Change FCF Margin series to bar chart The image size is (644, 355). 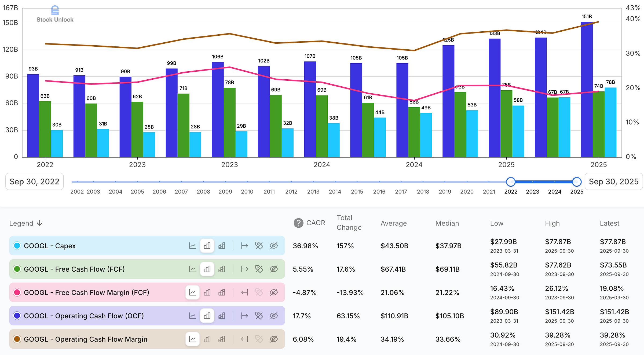pos(207,292)
